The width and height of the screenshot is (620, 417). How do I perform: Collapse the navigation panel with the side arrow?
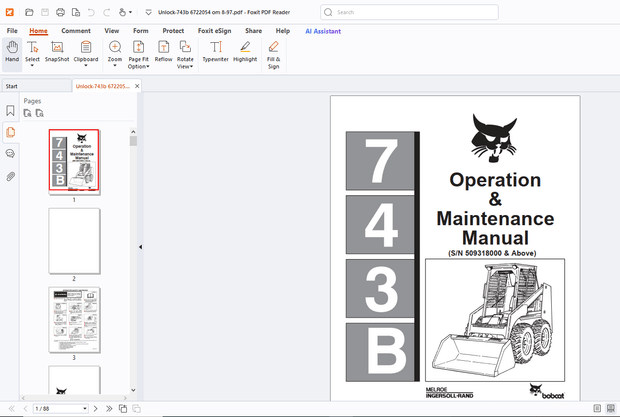(x=140, y=247)
